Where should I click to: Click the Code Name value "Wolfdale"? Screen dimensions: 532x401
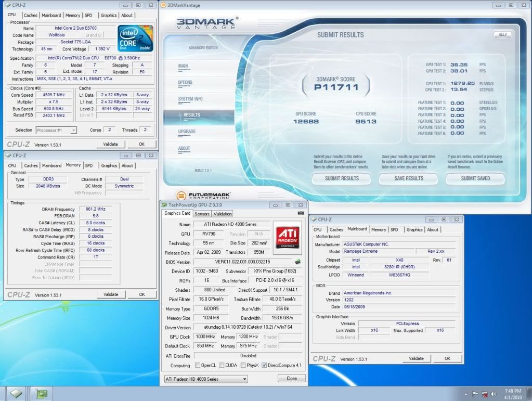(57, 35)
